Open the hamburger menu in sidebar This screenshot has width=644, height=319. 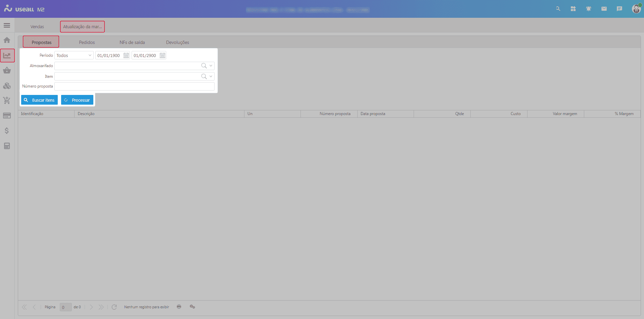tap(7, 25)
